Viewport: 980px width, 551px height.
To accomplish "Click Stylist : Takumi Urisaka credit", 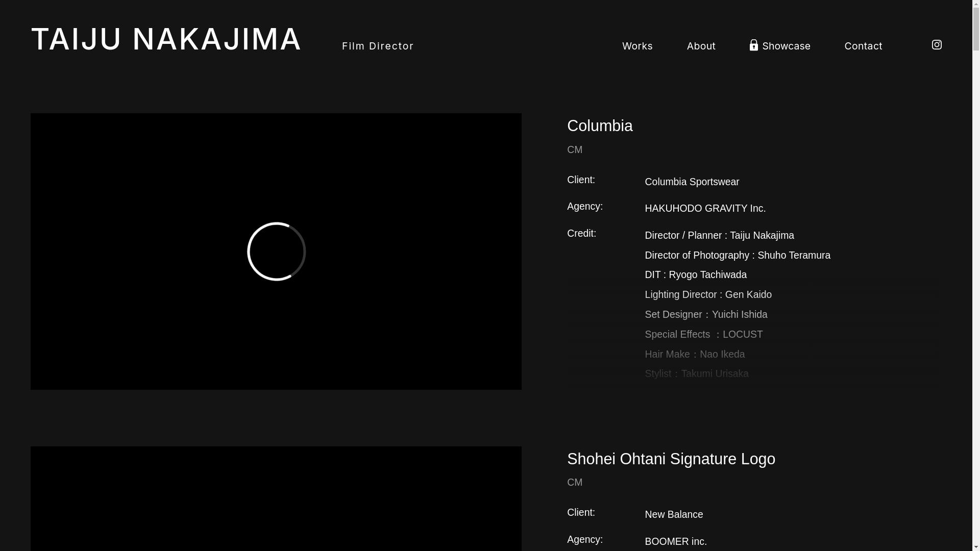I will [x=696, y=373].
